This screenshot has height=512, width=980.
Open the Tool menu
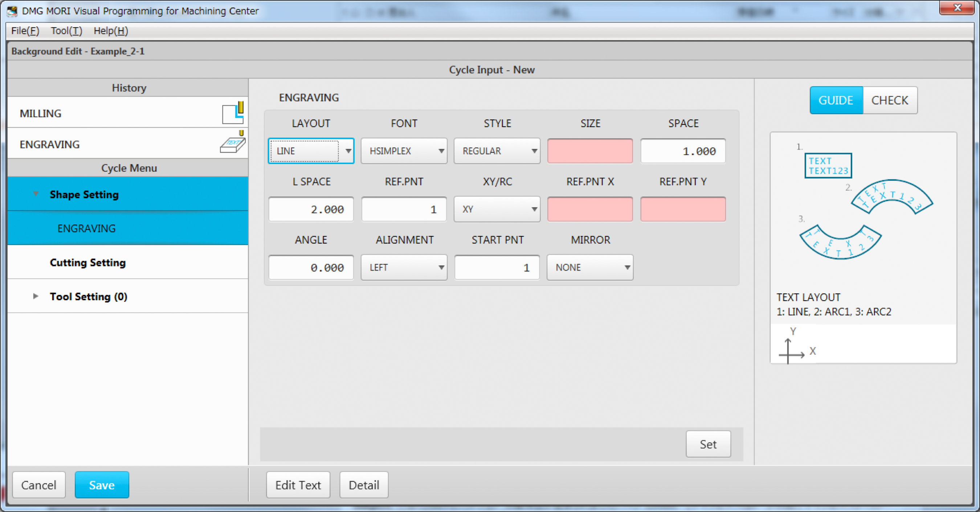66,31
